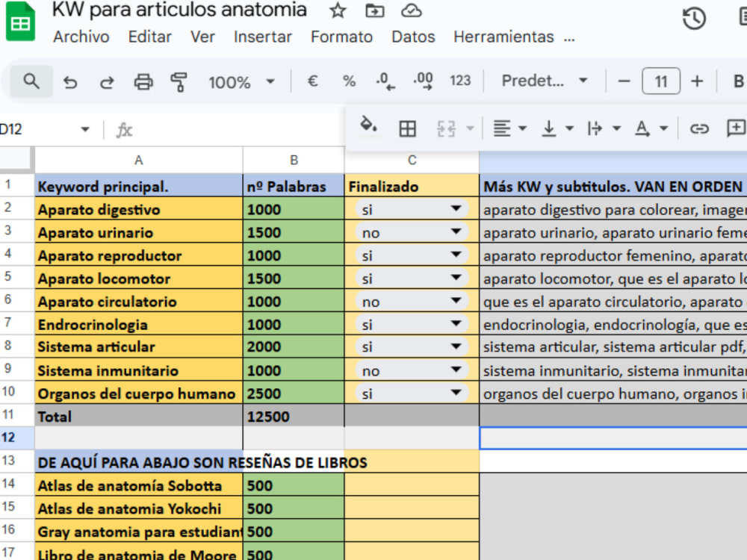Screen dimensions: 747x560
Task: Format as currency with euro icon
Action: coord(312,81)
